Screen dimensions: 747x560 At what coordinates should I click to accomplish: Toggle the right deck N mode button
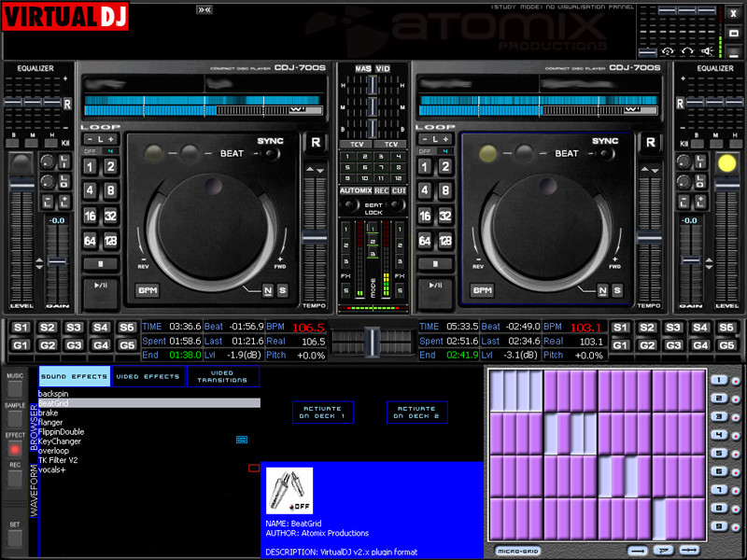coord(602,290)
